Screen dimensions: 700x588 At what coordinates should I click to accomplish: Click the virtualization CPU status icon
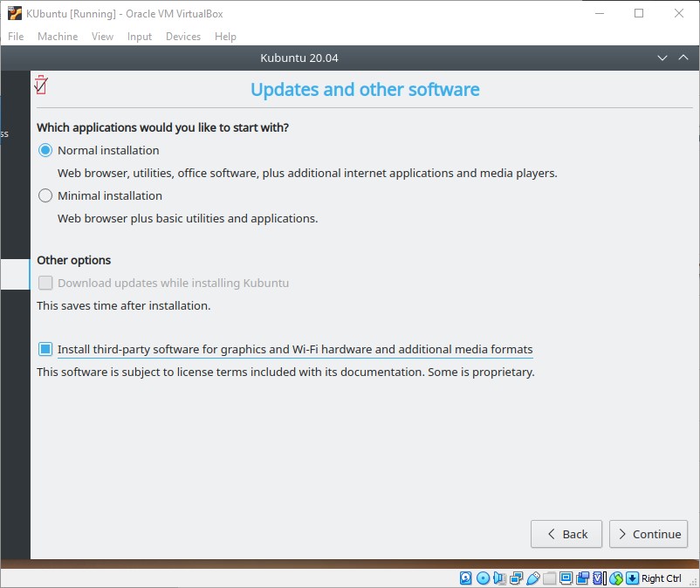click(600, 578)
